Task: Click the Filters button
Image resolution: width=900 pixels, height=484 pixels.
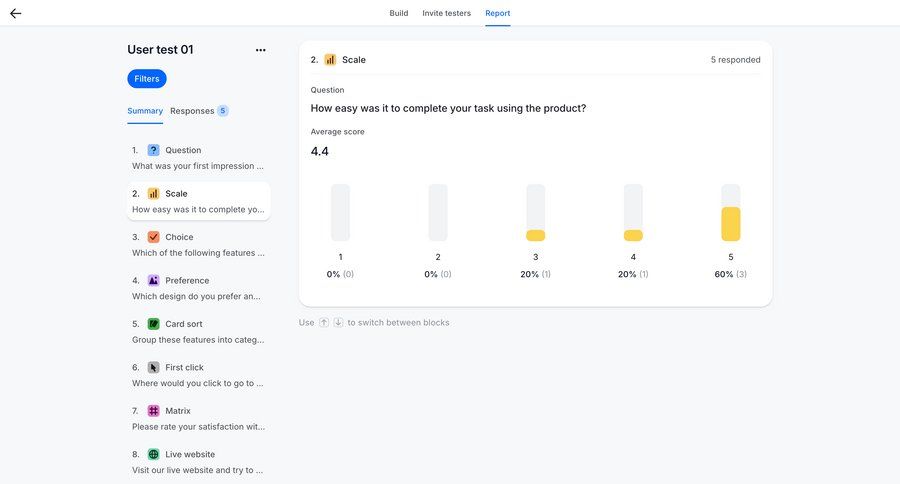Action: 147,79
